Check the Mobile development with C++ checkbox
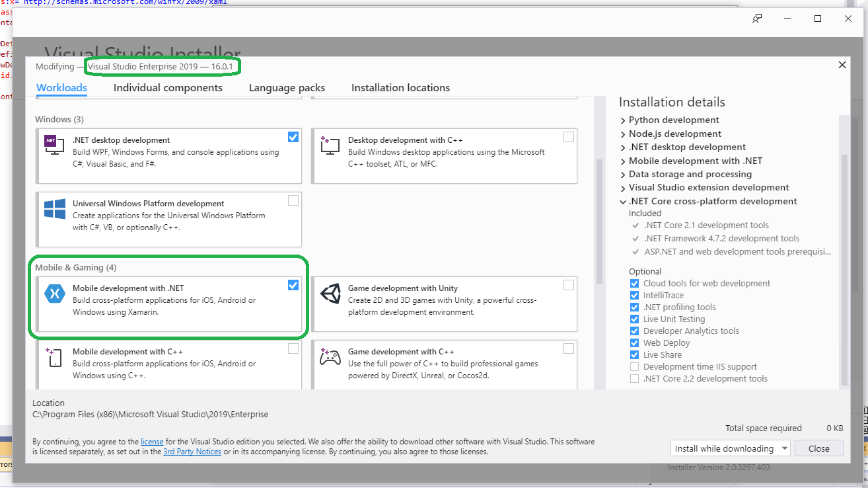The image size is (868, 488). [x=293, y=348]
